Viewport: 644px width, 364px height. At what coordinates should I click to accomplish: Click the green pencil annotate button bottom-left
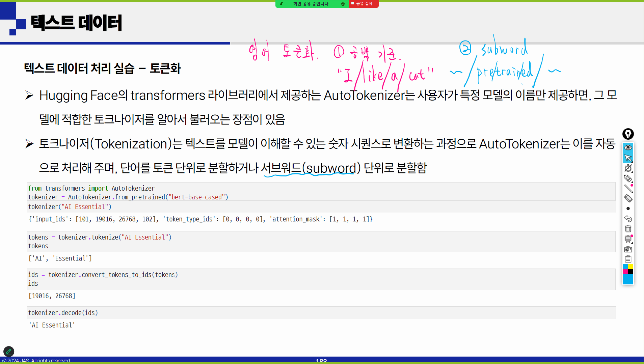point(9,352)
